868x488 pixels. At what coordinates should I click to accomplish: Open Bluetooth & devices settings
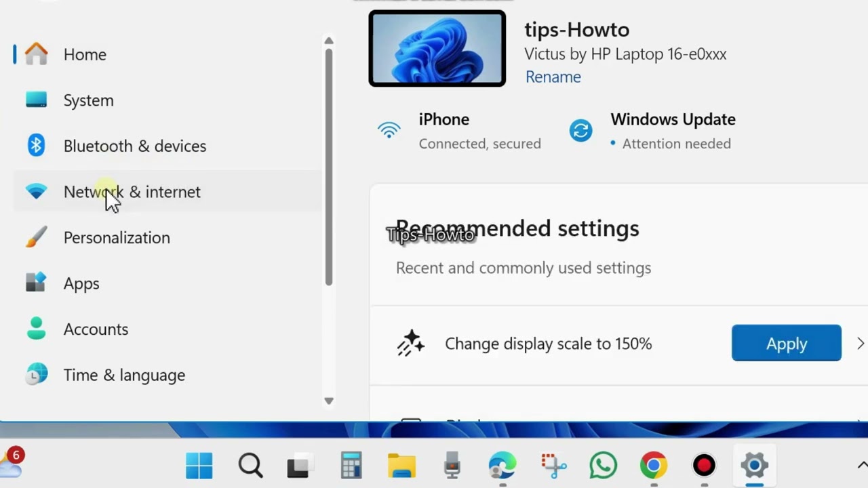tap(166, 146)
